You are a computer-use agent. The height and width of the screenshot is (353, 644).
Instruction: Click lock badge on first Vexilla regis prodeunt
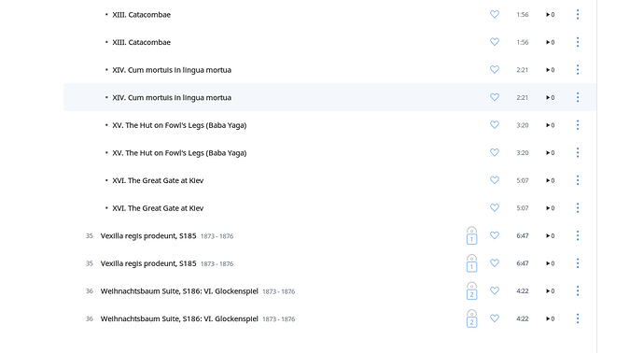471,235
